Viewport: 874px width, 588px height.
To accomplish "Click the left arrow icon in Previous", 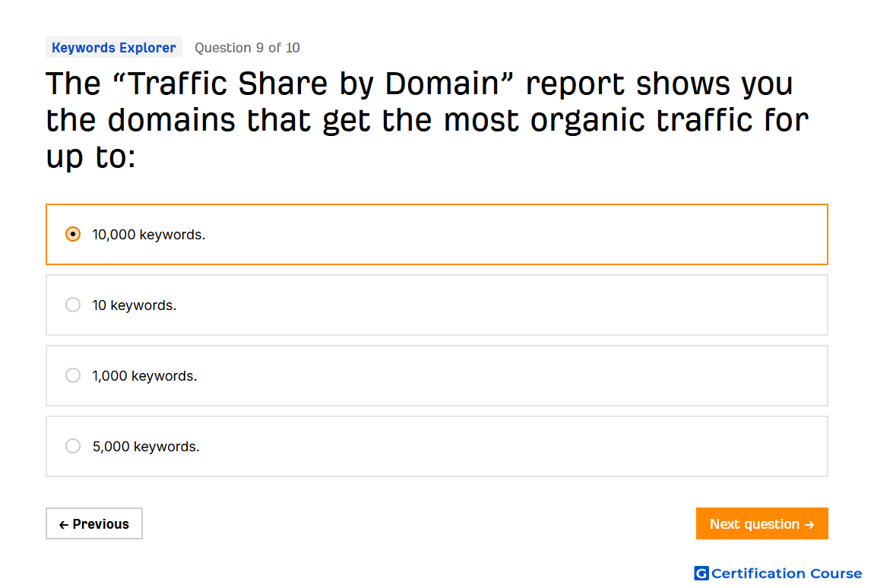I will (x=64, y=524).
